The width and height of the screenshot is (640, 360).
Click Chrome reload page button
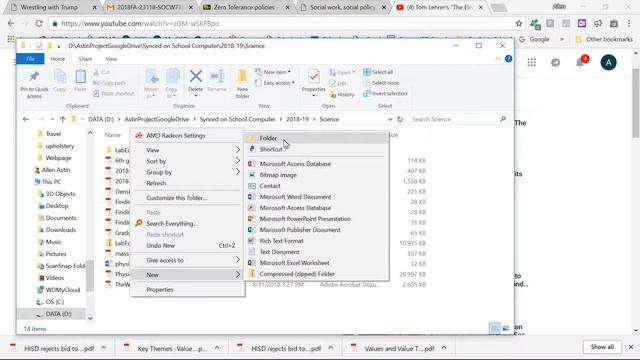pos(39,24)
